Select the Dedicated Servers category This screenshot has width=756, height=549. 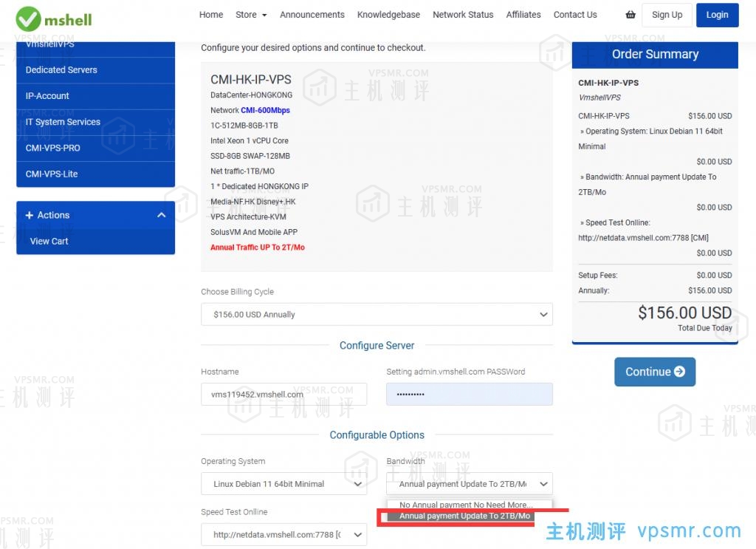(95, 70)
